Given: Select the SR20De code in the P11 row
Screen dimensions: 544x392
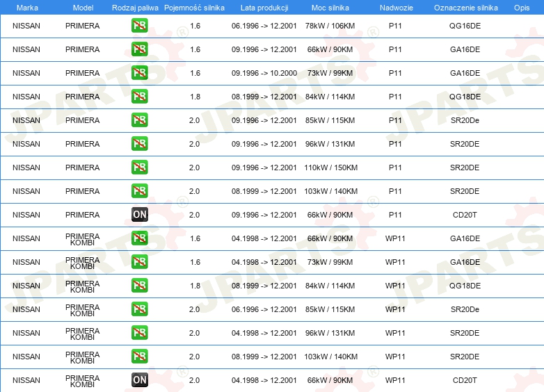Looking at the screenshot, I should click(465, 120).
